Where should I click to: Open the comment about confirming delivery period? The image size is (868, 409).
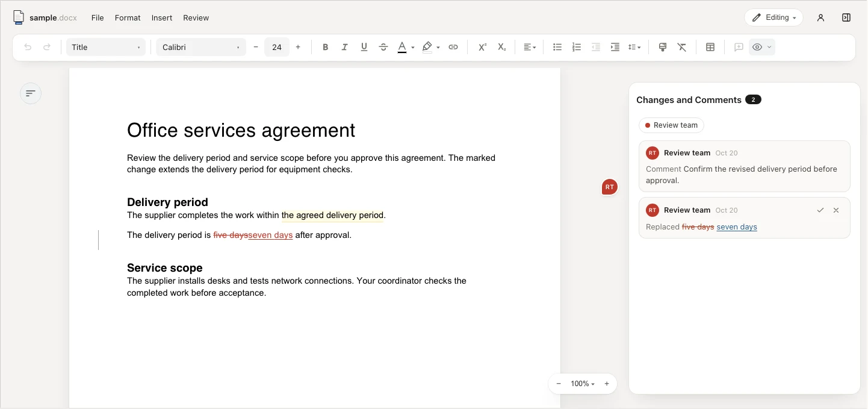pos(745,166)
